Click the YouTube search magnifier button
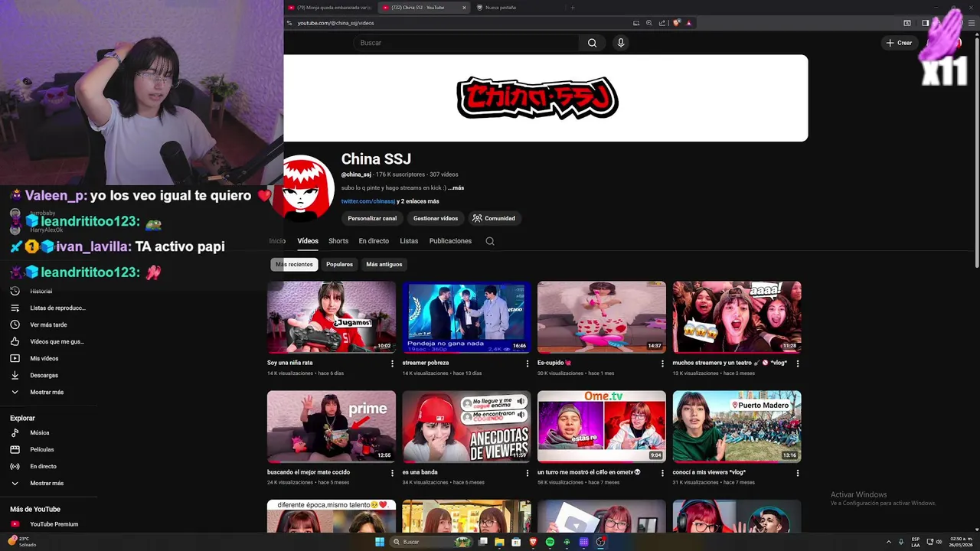Screen dimensions: 980x551 point(592,43)
